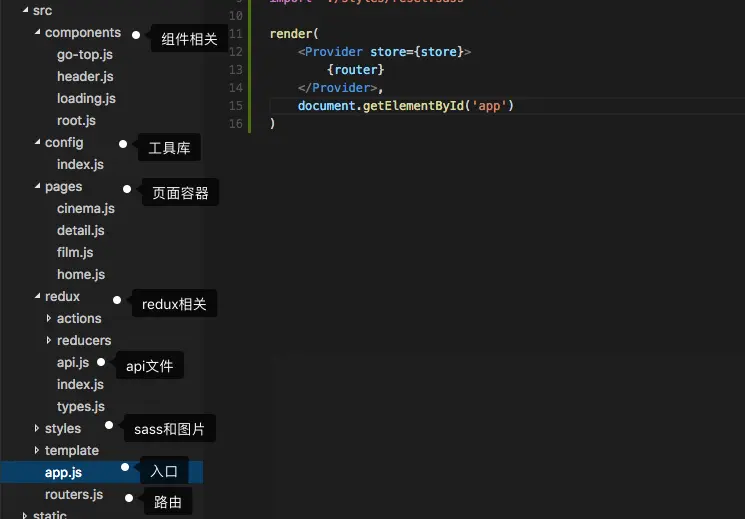Click the closing </Provider> tag
This screenshot has width=745, height=519.
(337, 88)
